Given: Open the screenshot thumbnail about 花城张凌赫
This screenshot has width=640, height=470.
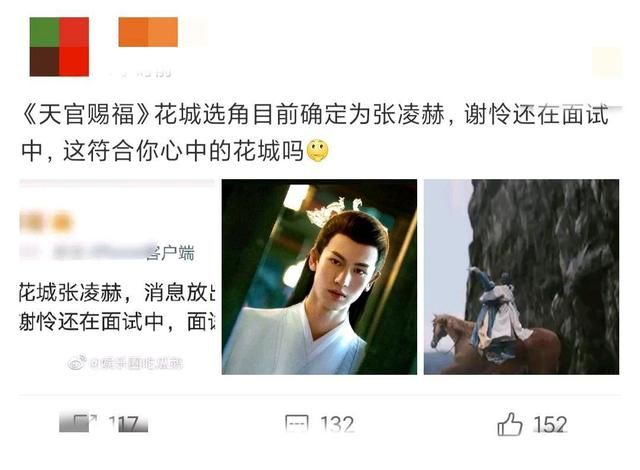Looking at the screenshot, I should 117,277.
